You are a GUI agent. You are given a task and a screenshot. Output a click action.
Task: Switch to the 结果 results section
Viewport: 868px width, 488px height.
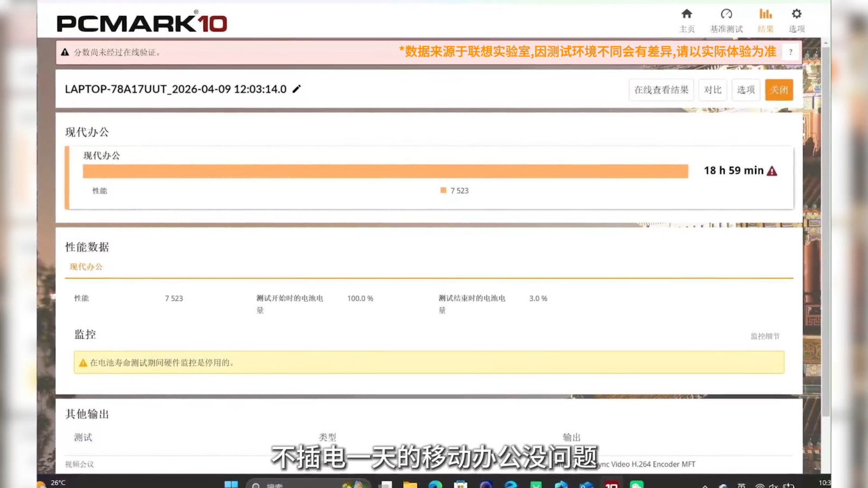[765, 21]
